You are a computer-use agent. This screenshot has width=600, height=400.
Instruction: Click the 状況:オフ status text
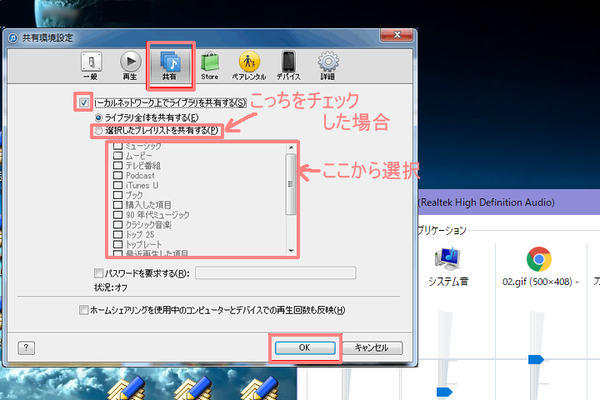(x=111, y=287)
